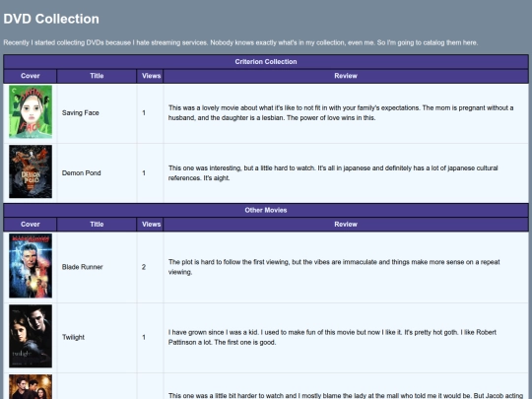Click the Twilight cover image
This screenshot has width=532, height=399.
point(31,336)
